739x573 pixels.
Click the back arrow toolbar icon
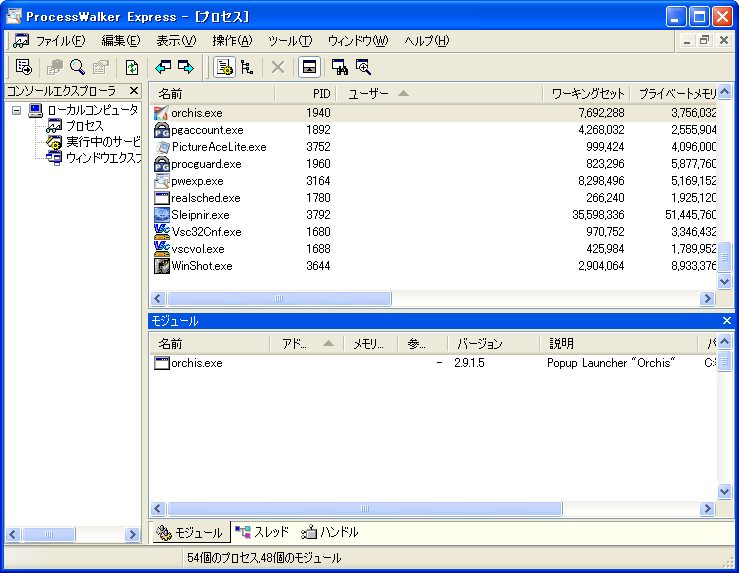pos(163,67)
